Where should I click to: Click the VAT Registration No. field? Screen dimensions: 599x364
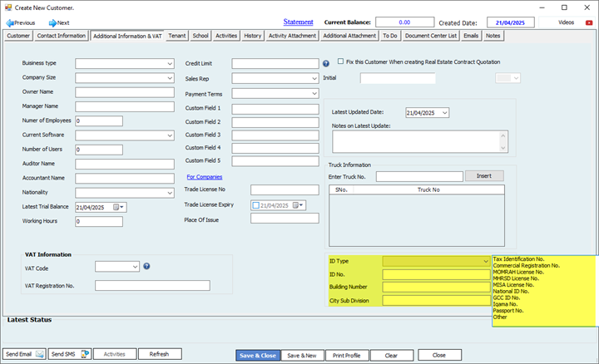click(152, 285)
